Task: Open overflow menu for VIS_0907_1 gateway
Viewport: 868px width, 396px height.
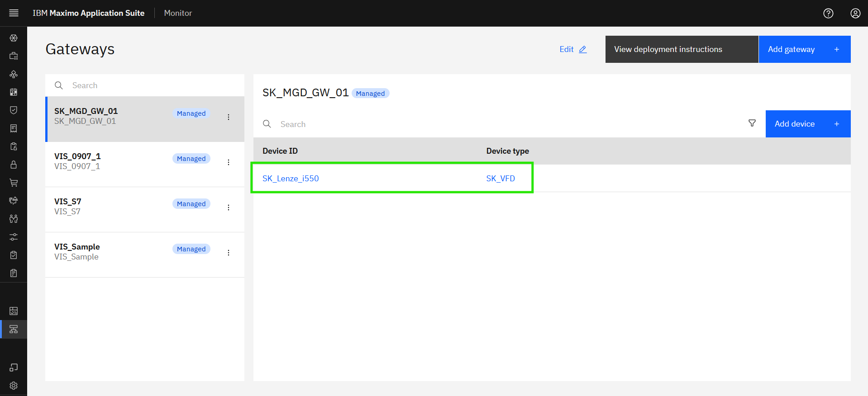Action: [229, 162]
